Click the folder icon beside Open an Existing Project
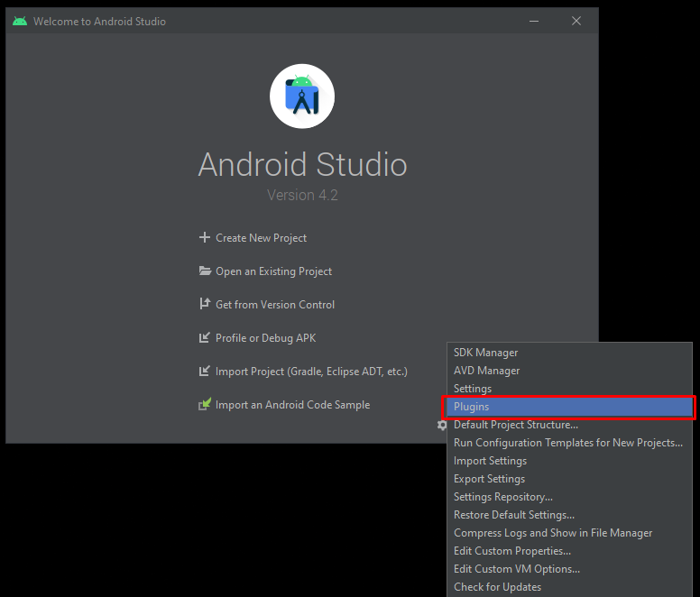Viewport: 700px width, 597px height. 205,271
